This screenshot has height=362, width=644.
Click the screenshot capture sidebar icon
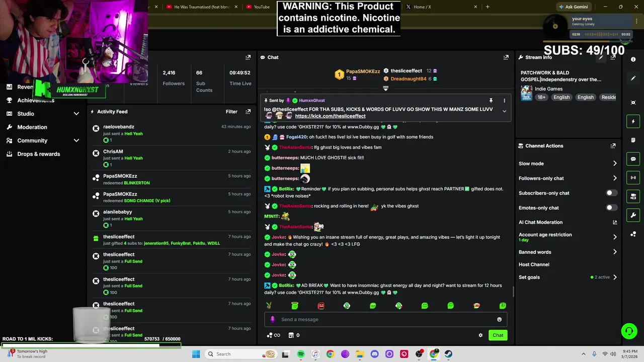(x=633, y=103)
